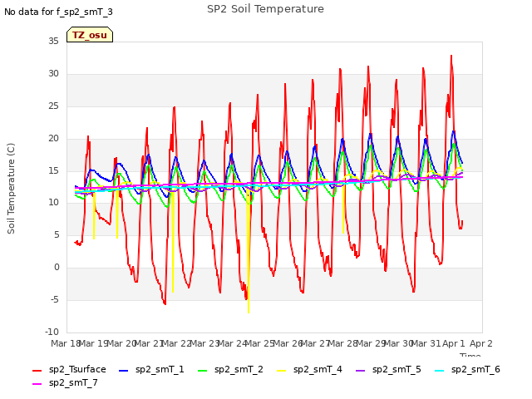Click the Mar 27 x-axis tick label
This screenshot has height=399, width=532.
pos(315,343)
